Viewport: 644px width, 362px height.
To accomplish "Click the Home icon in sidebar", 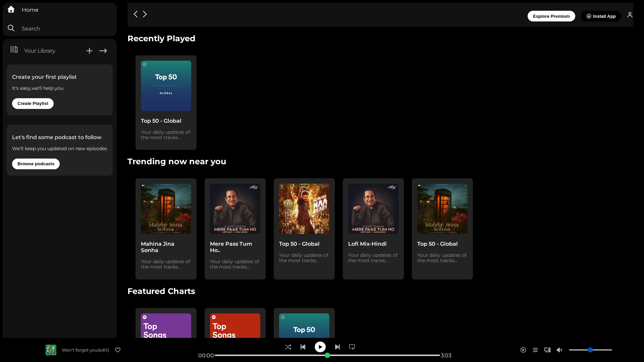I will (11, 9).
